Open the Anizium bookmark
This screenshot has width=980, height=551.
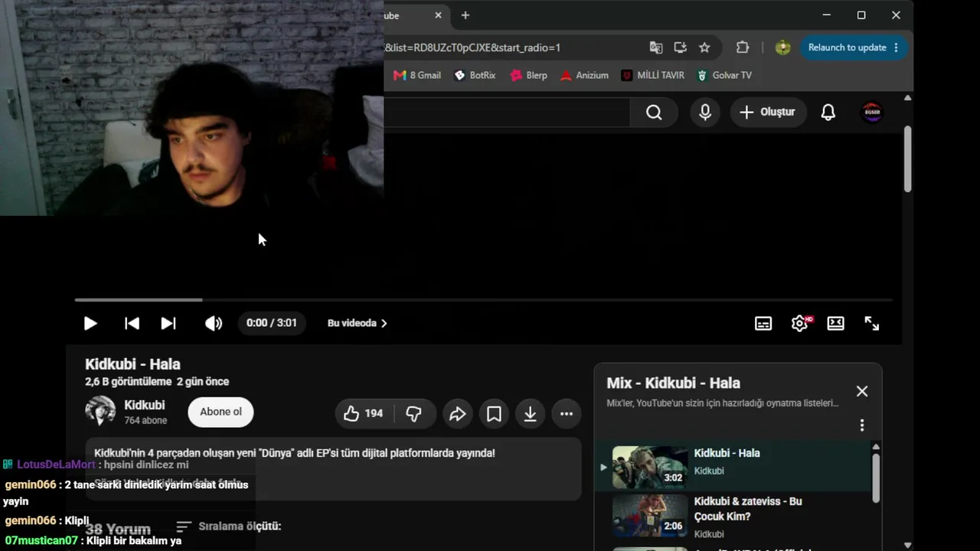[x=584, y=75]
